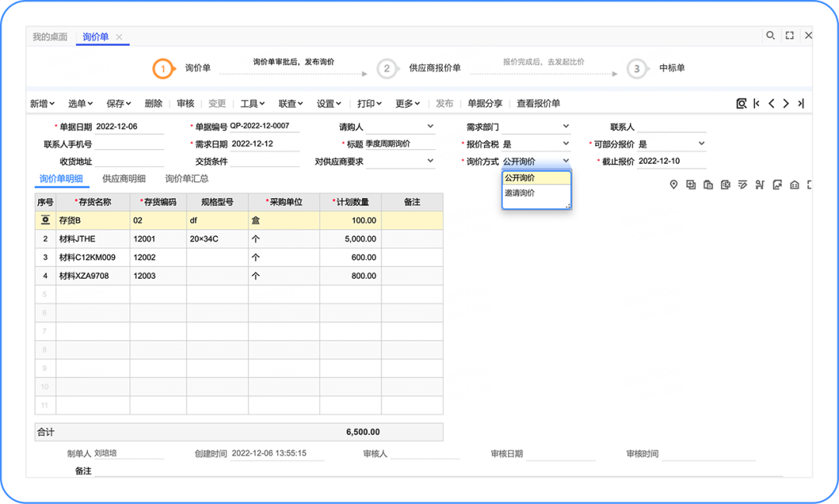839x504 pixels.
Task: Open the 询价单汇总 tab
Action: click(x=186, y=179)
